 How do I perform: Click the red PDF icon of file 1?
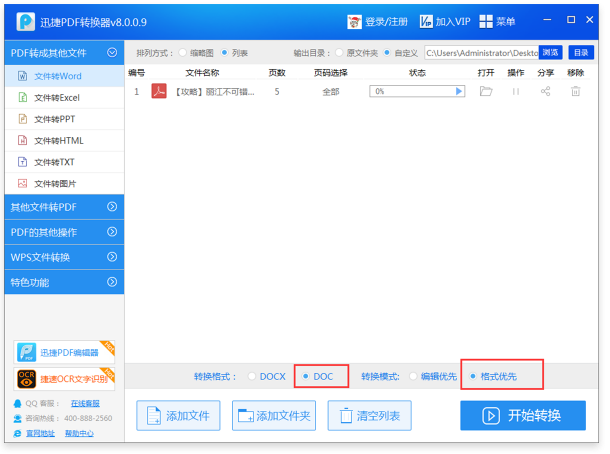pos(159,91)
